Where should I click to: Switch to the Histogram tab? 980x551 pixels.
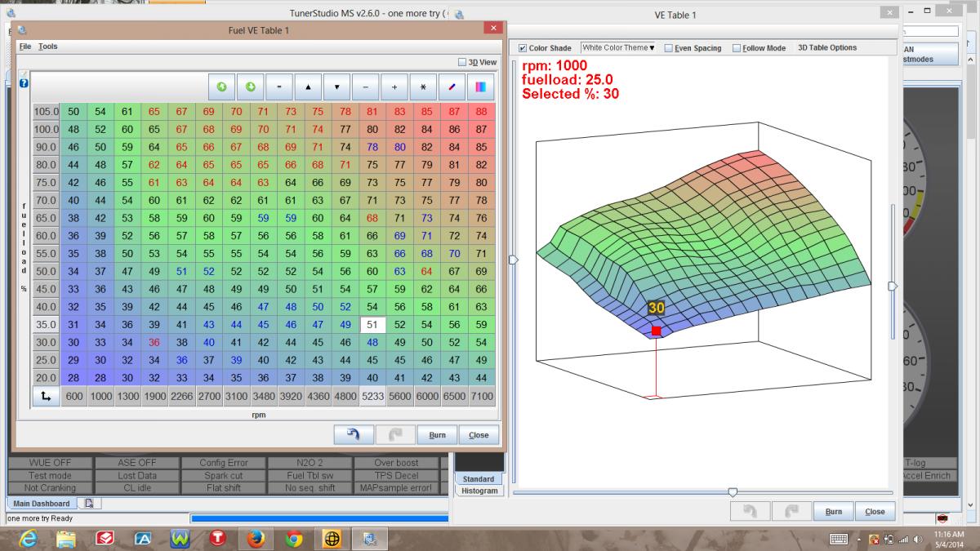(479, 491)
